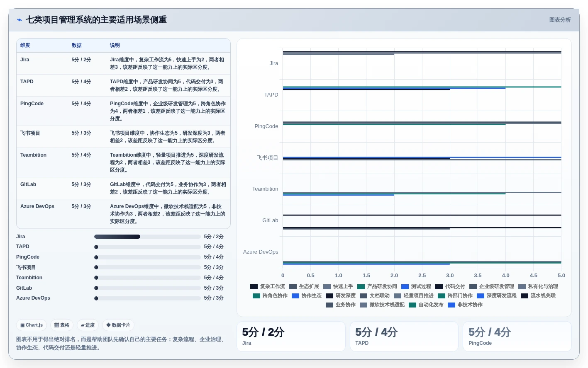The width and height of the screenshot is (588, 368).
Task: Toggle the 产品研发协同 legend item
Action: pyautogui.click(x=377, y=286)
